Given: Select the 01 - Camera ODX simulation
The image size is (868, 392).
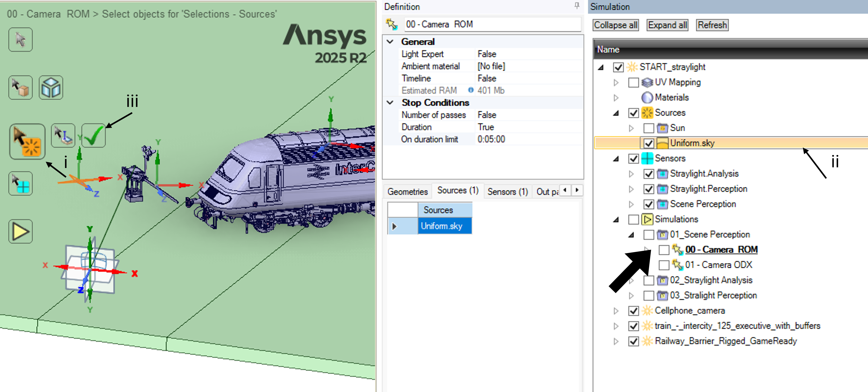Looking at the screenshot, I should pyautogui.click(x=718, y=265).
